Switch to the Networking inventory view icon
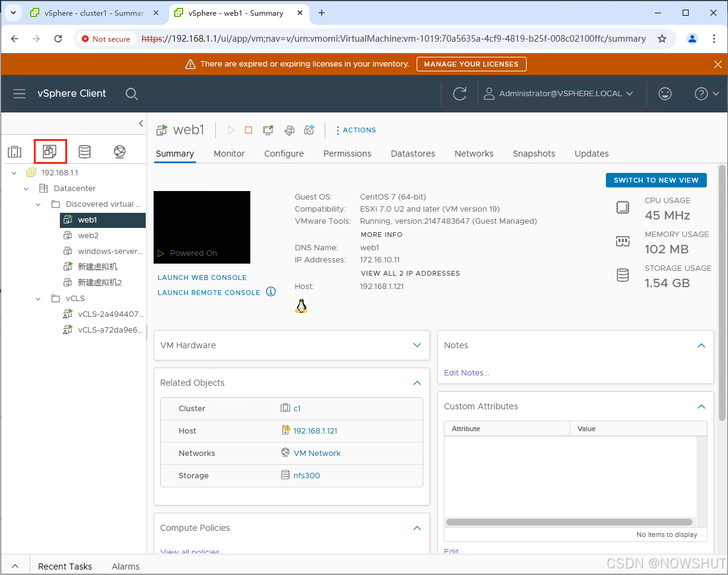 [x=120, y=152]
